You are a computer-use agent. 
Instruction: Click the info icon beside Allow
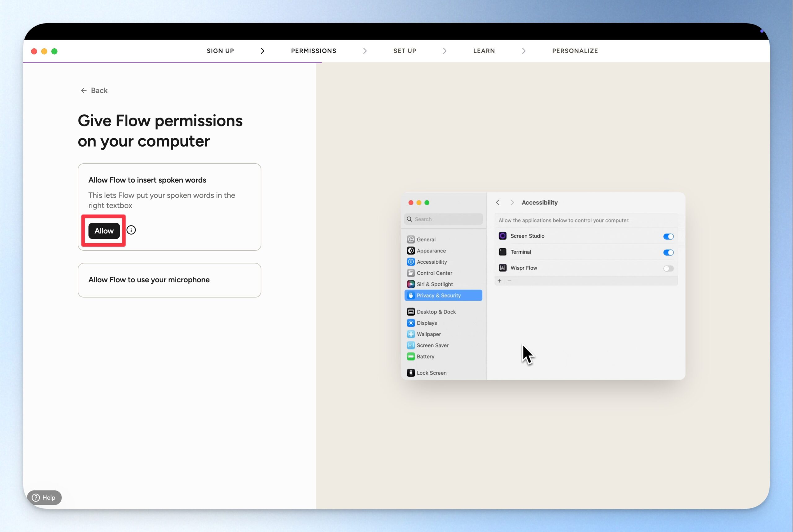click(131, 230)
